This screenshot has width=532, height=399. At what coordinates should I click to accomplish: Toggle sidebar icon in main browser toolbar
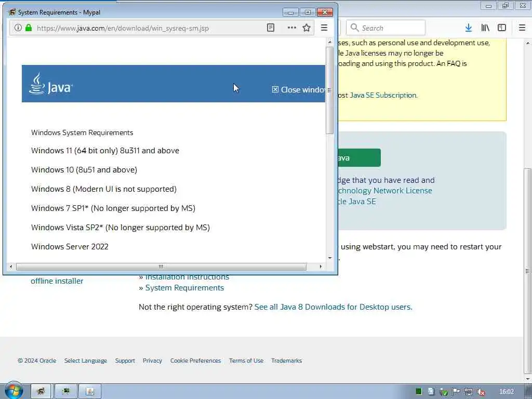pyautogui.click(x=501, y=28)
